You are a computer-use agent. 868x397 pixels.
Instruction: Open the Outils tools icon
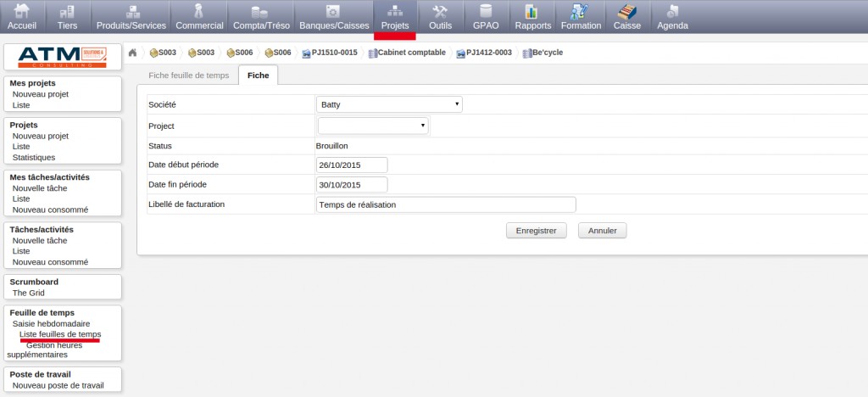click(440, 11)
